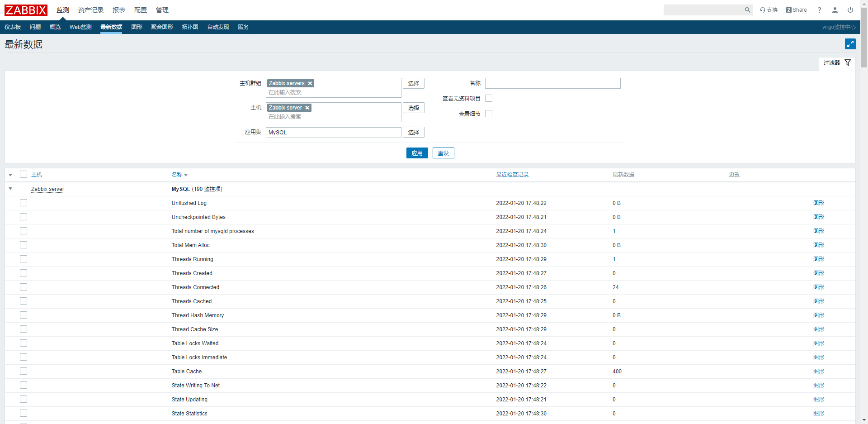This screenshot has height=424, width=868.
Task: Click the logout power icon
Action: coord(850,10)
